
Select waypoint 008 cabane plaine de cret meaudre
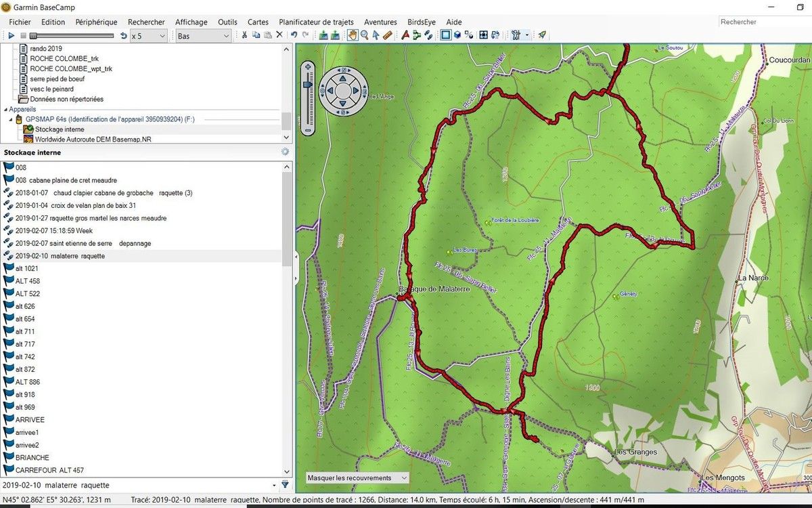pos(142,180)
